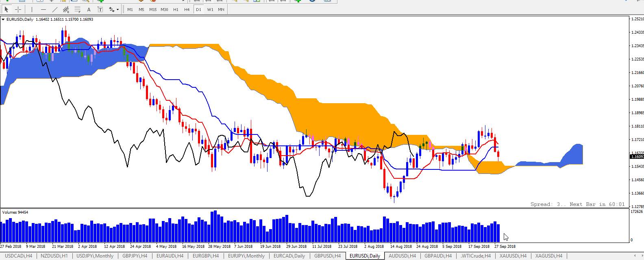Open the .WTICrude,H4 chart tab

475,256
